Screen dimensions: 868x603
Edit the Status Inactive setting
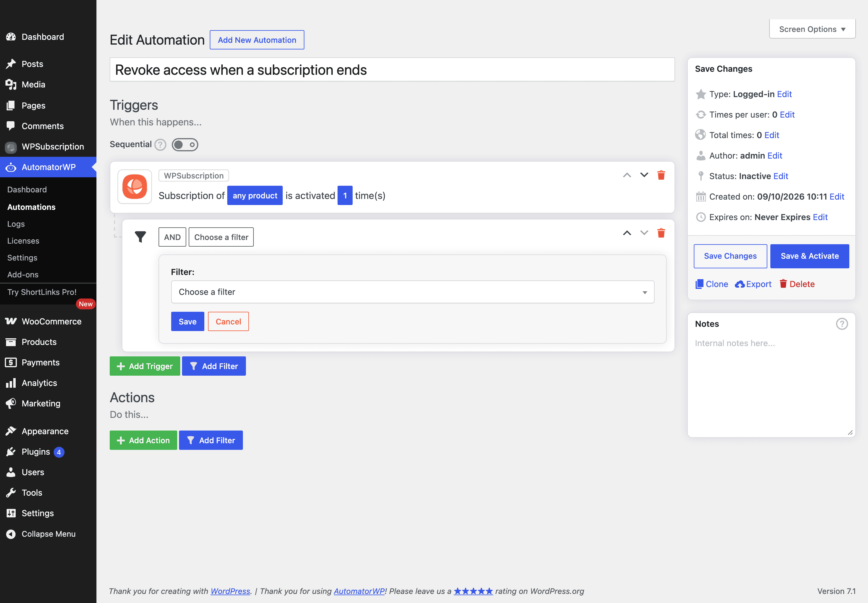tap(781, 176)
